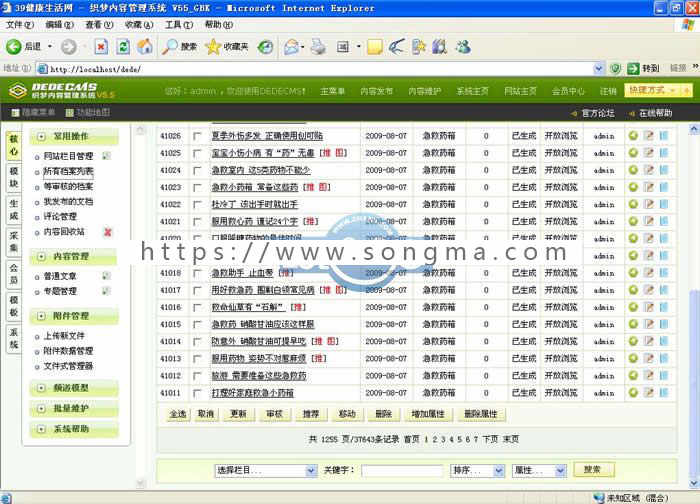This screenshot has width=700, height=504.
Task: Click the 删除 button below the list
Action: pyautogui.click(x=383, y=414)
